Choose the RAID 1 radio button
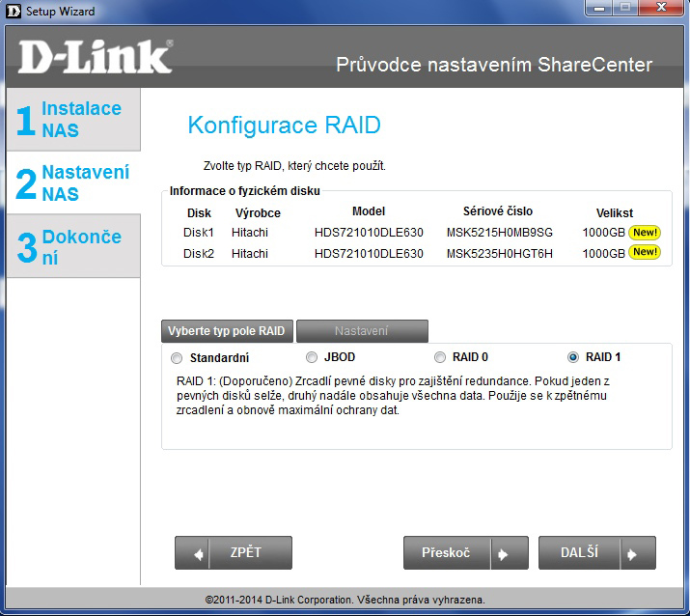 click(x=573, y=357)
